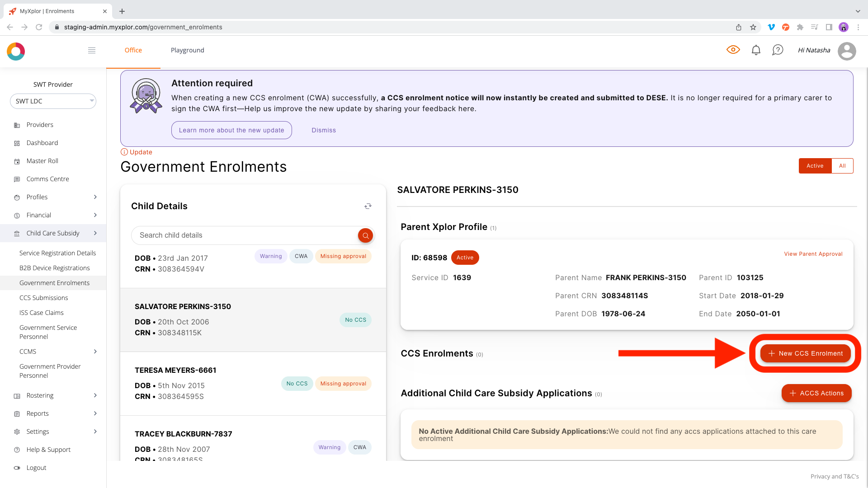Select the Dashboard sidebar icon
Screen dimensions: 868x488
click(x=16, y=143)
